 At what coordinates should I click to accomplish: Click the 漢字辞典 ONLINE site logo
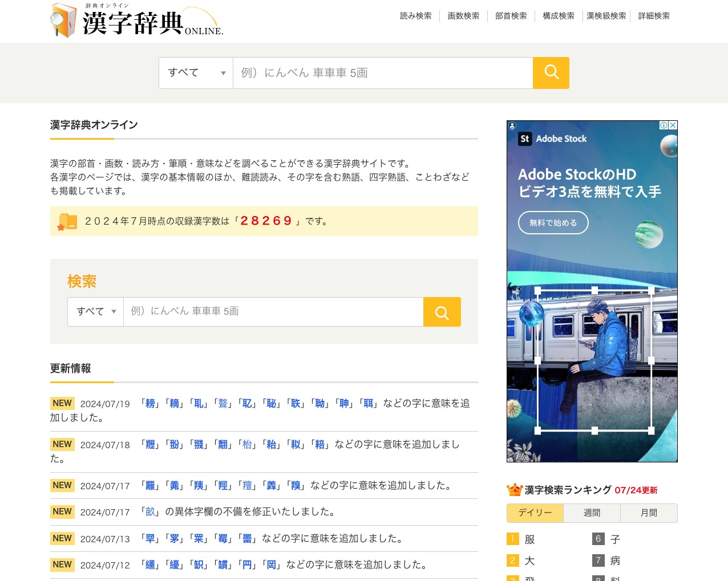coord(136,21)
